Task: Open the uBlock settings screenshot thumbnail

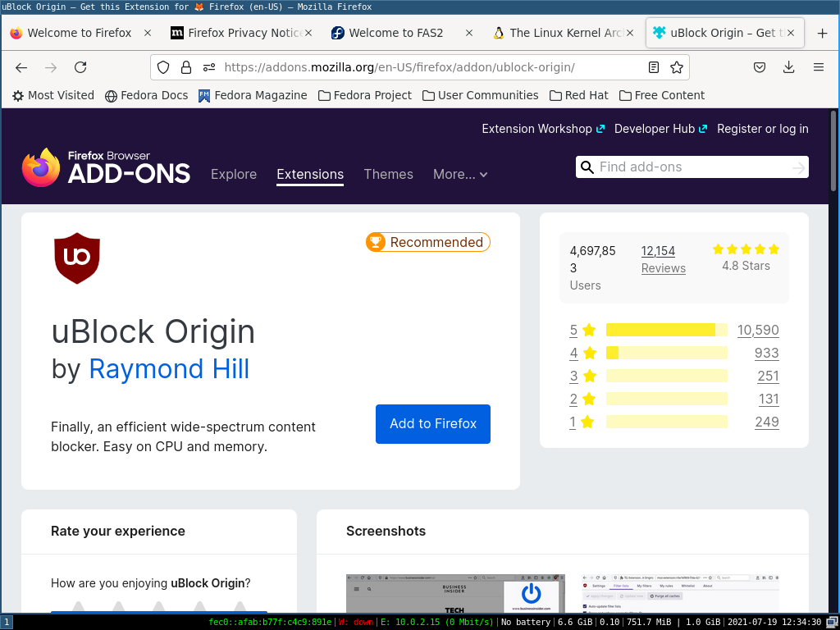Action: point(680,594)
